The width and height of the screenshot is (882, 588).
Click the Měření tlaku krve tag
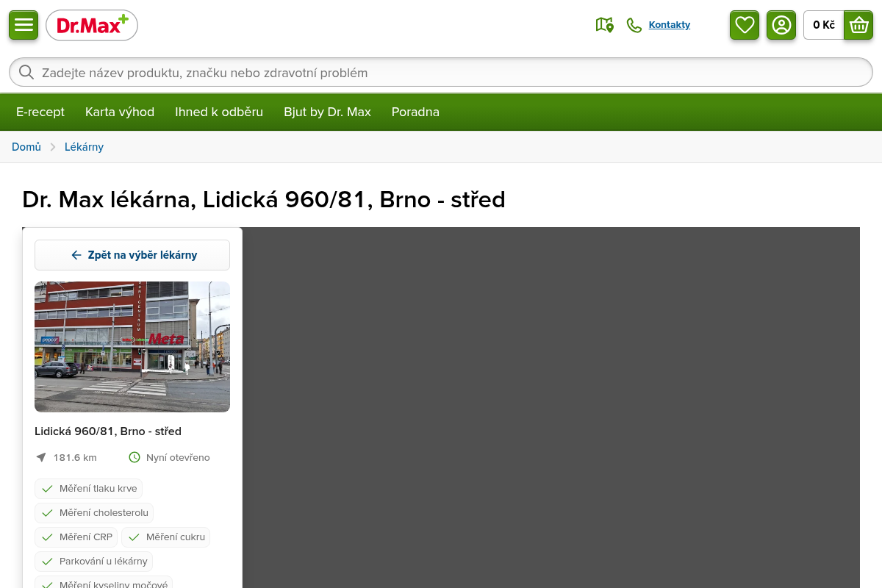[88, 489]
